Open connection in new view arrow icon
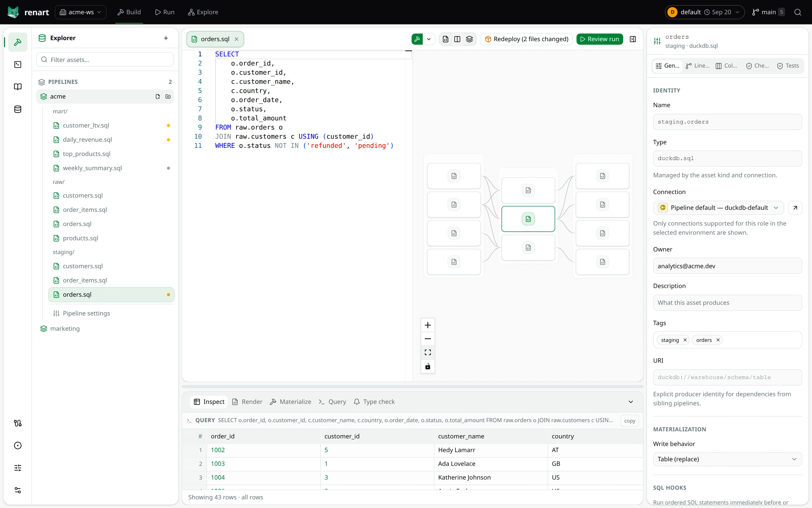 [795, 208]
